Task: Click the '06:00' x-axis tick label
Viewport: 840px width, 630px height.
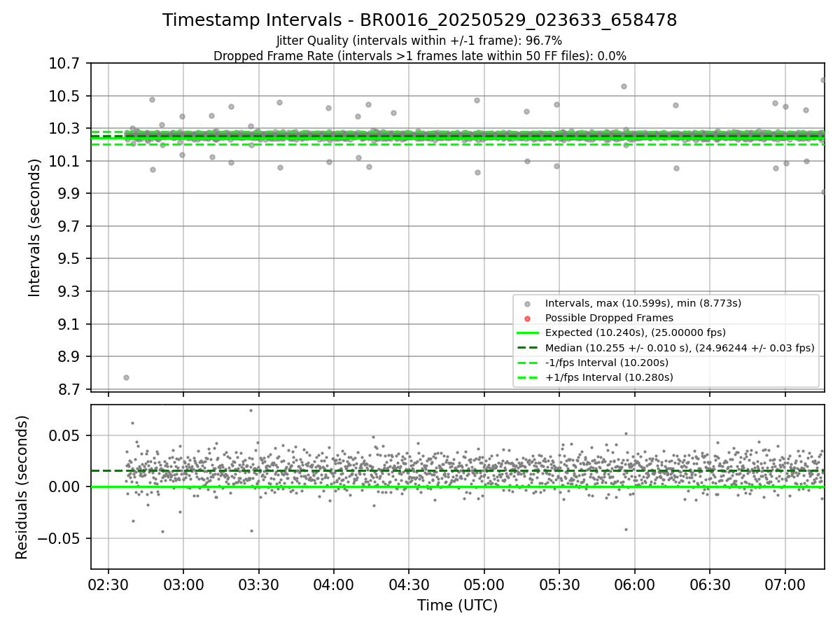Action: point(634,584)
